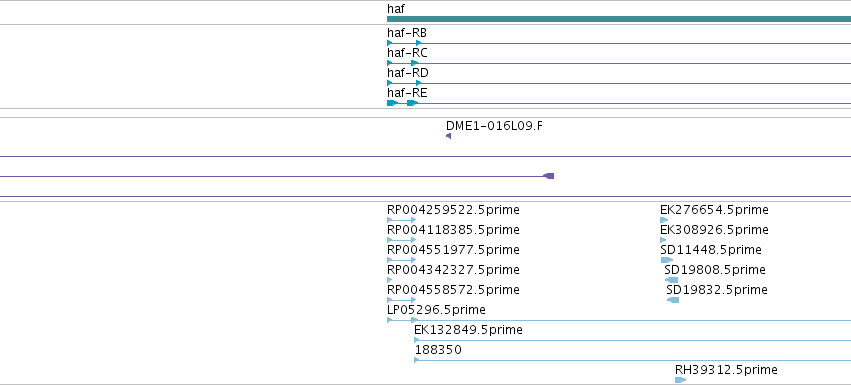Select the EK132849.5prime feature line

(632, 340)
